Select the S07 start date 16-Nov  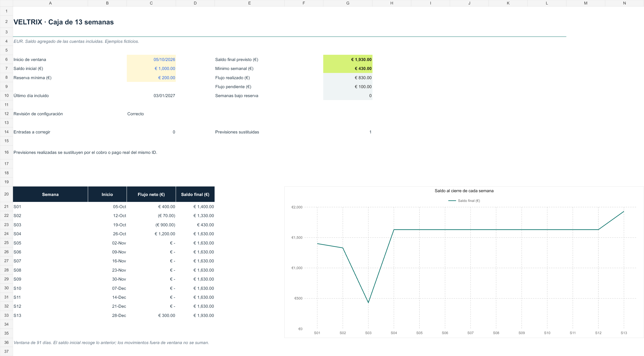point(107,261)
